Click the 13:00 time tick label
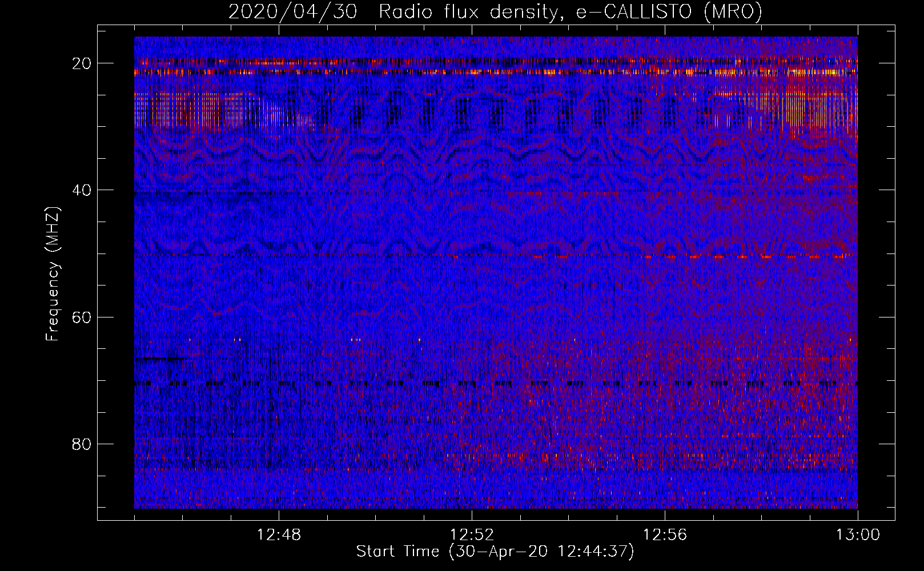This screenshot has height=571, width=924. click(x=858, y=535)
